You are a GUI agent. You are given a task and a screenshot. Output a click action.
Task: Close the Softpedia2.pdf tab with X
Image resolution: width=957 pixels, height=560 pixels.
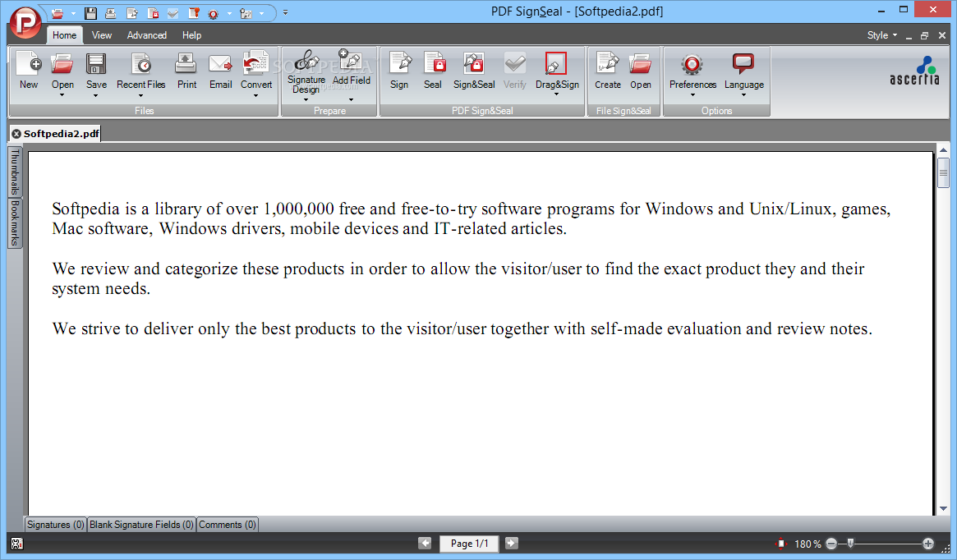(x=16, y=134)
